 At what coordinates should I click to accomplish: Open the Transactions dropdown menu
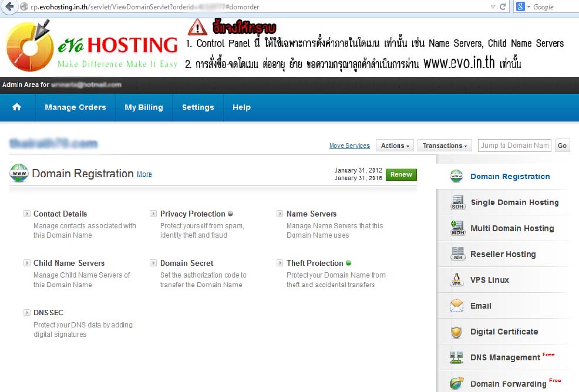[x=445, y=146]
